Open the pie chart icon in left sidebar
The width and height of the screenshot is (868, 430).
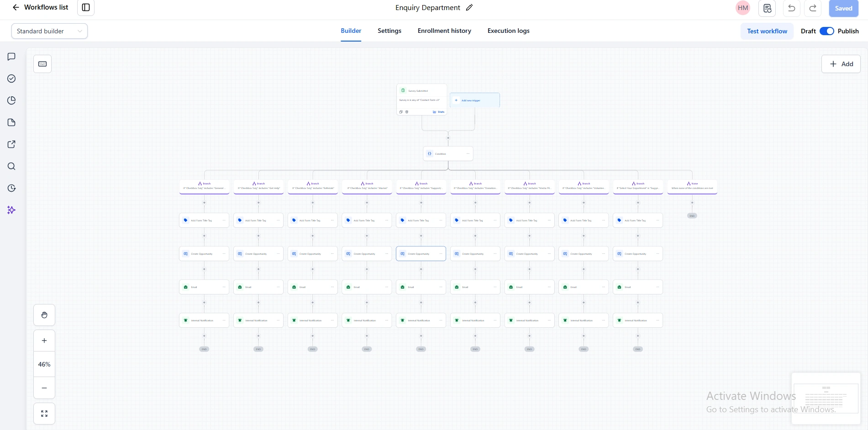tap(11, 100)
